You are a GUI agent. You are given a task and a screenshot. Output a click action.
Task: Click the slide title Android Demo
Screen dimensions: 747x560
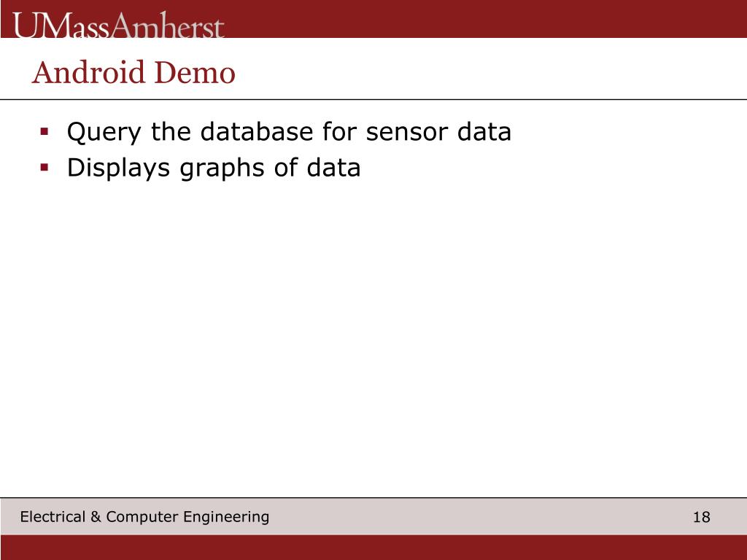(134, 72)
